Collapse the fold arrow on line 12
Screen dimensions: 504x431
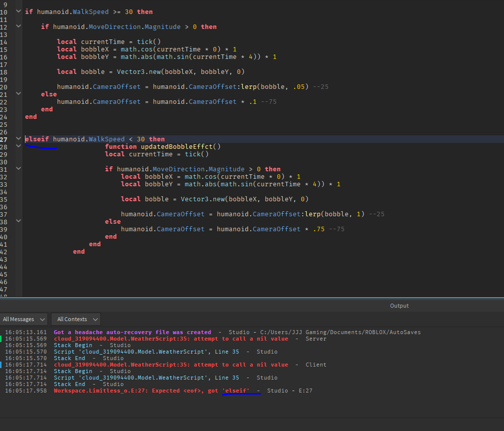[x=18, y=26]
